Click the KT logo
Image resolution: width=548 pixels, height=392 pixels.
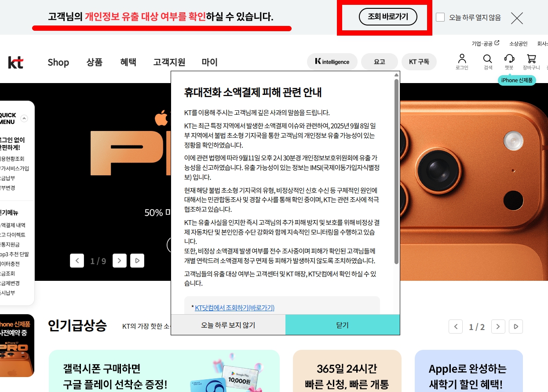[x=15, y=62]
